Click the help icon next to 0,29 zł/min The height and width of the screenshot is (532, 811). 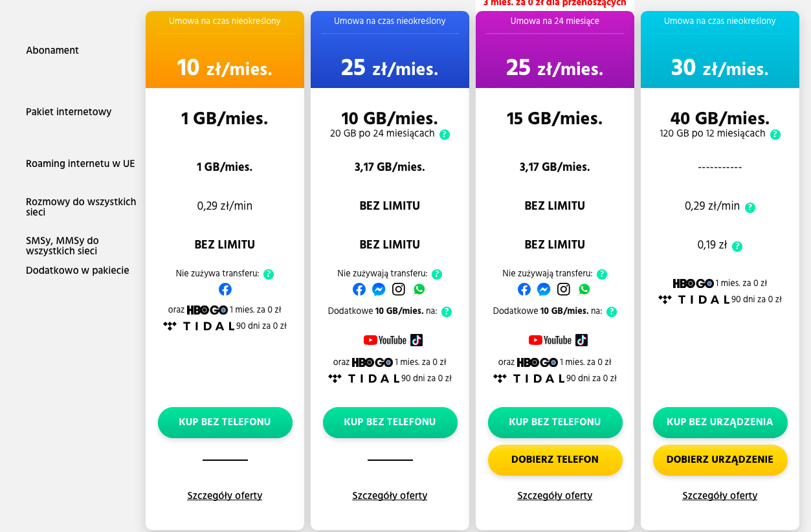coord(750,208)
